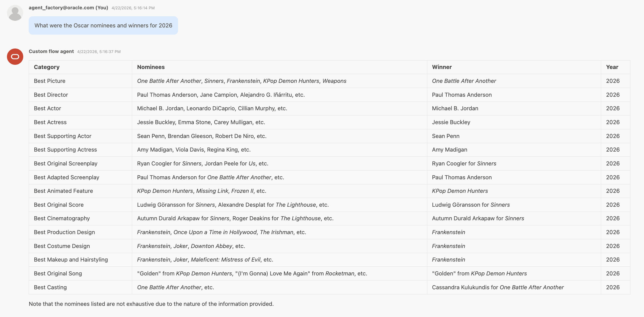Click nominees listing Sean Penn, Brendan Gleeson
The width and height of the screenshot is (644, 317).
[x=279, y=136]
